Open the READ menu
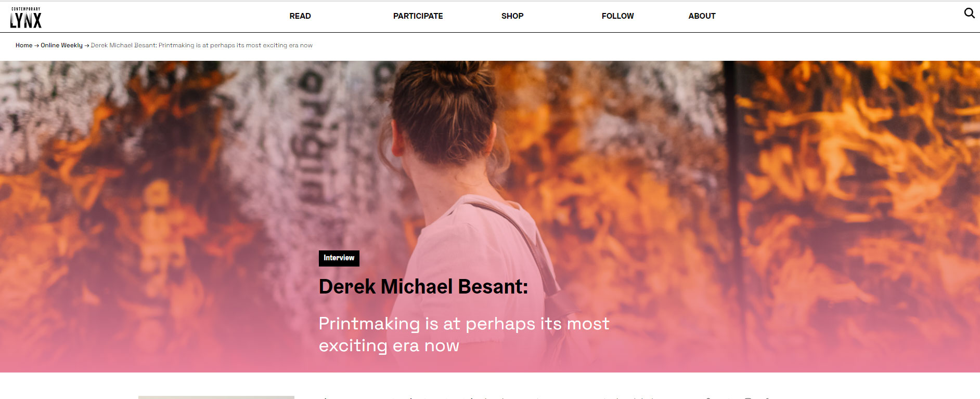The height and width of the screenshot is (399, 980). click(x=300, y=16)
